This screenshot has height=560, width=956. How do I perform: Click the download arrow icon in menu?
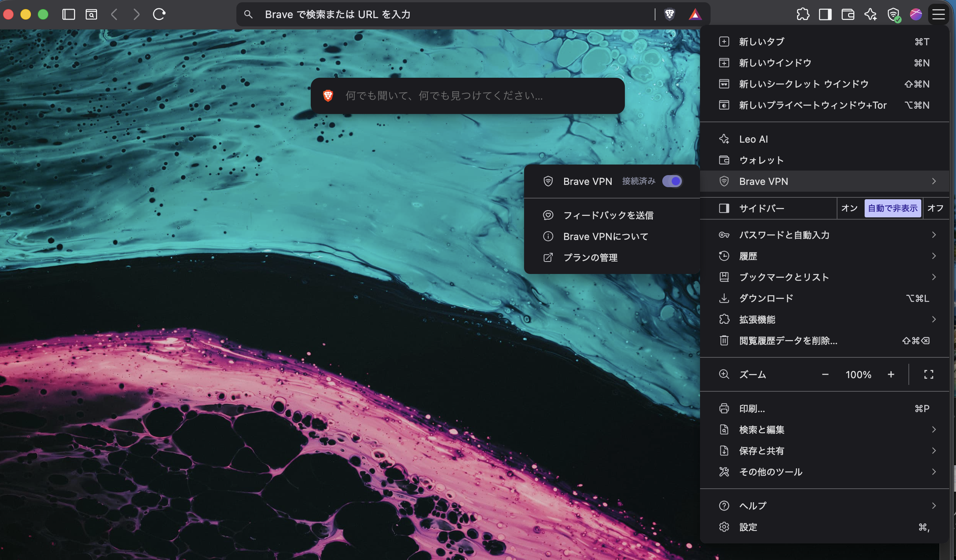[724, 298]
